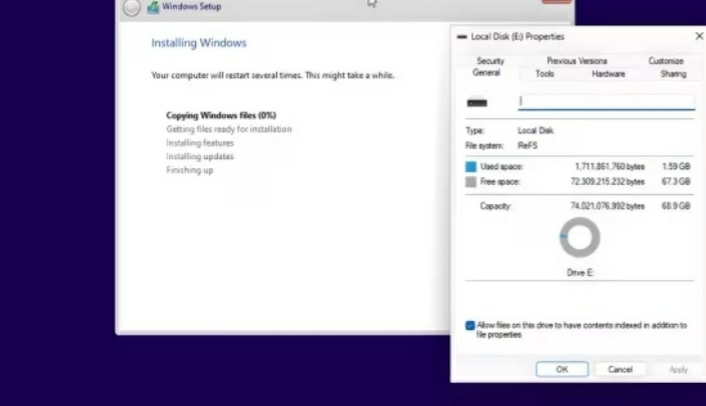The width and height of the screenshot is (706, 406).
Task: Click the 'Local Disk' type value
Action: [535, 131]
